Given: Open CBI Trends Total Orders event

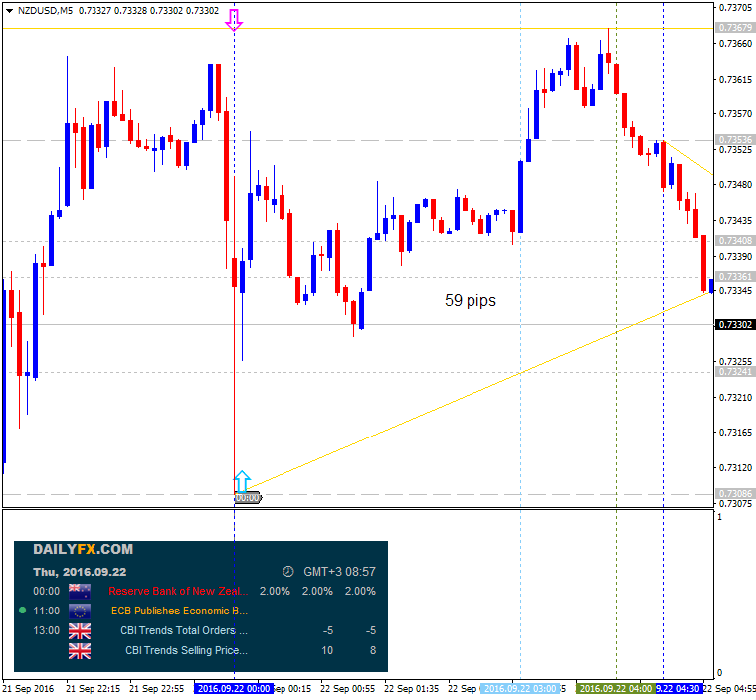Looking at the screenshot, I should (184, 630).
